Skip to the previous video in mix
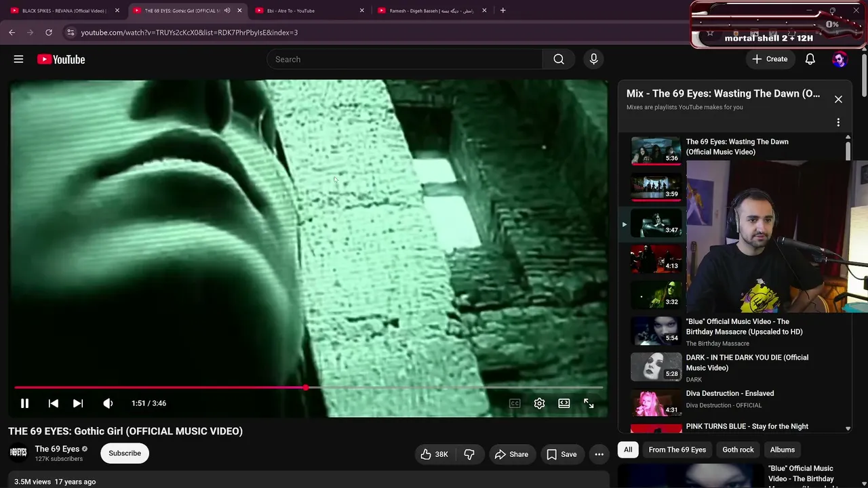 click(53, 403)
